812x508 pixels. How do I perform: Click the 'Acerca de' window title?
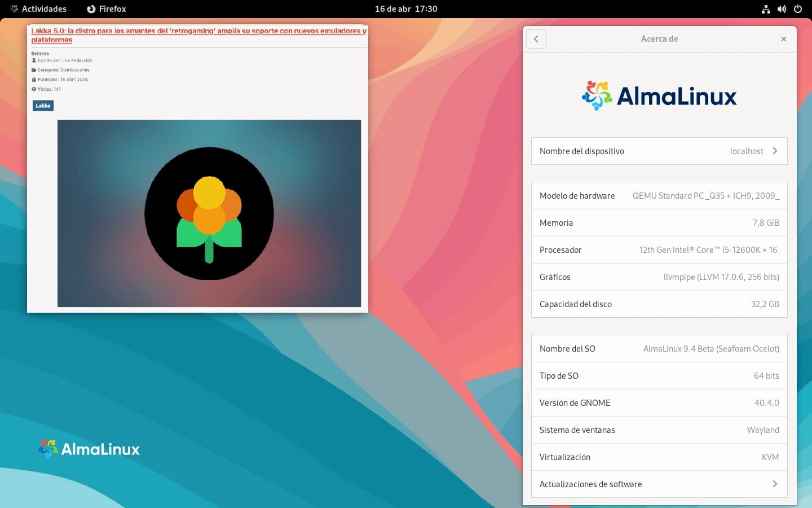659,39
